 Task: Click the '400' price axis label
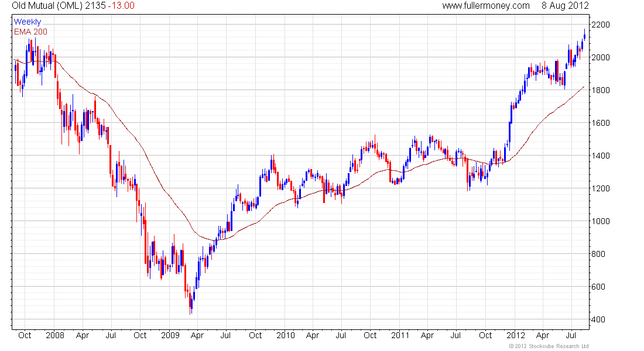(598, 319)
